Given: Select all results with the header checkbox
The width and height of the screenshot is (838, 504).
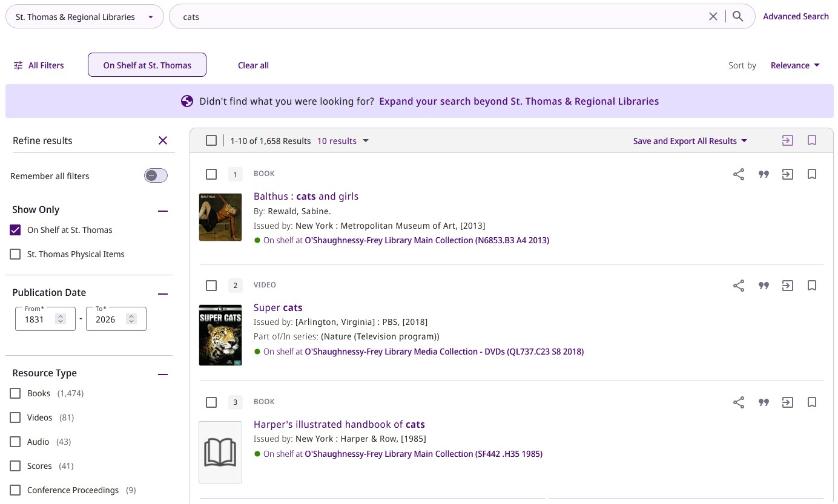Looking at the screenshot, I should (x=211, y=140).
